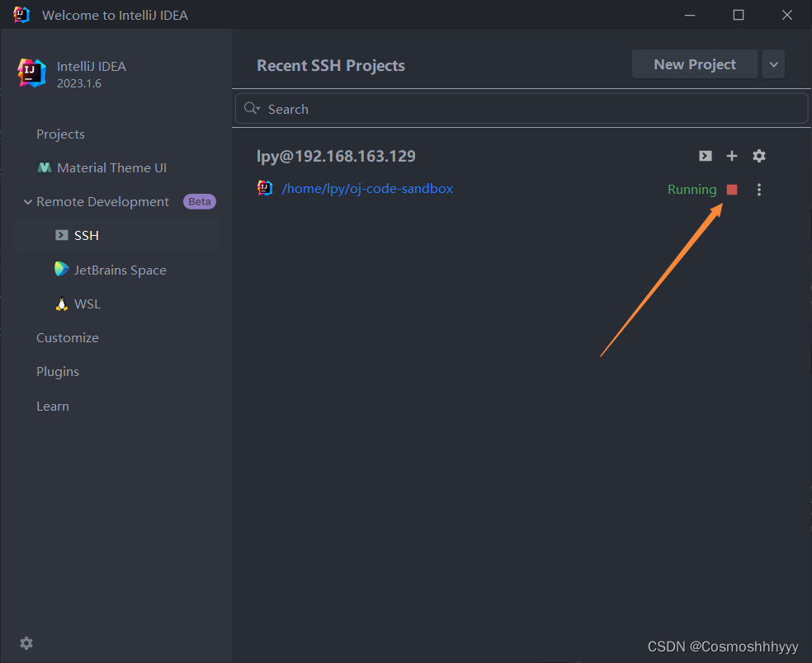
Task: Click the IntelliJ IDEA sidebar logo
Action: point(31,73)
